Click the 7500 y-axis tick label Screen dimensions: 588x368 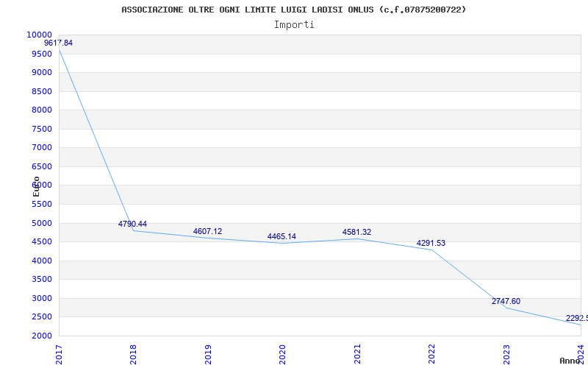click(42, 129)
